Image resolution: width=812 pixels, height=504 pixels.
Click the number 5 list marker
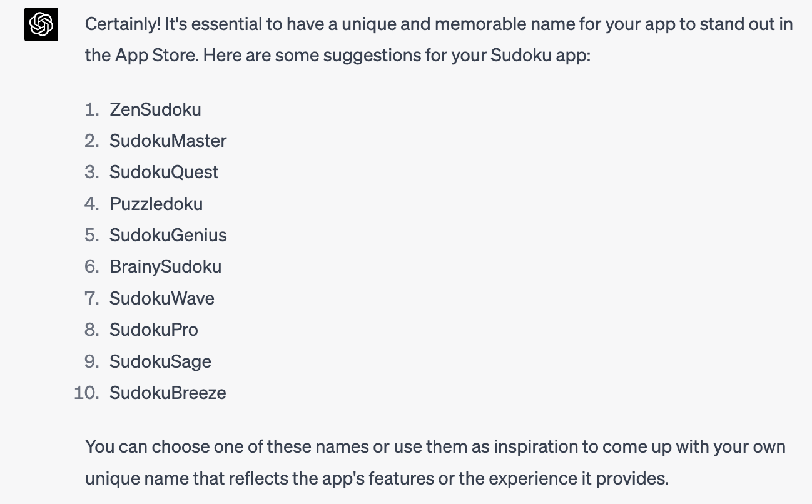pos(91,235)
